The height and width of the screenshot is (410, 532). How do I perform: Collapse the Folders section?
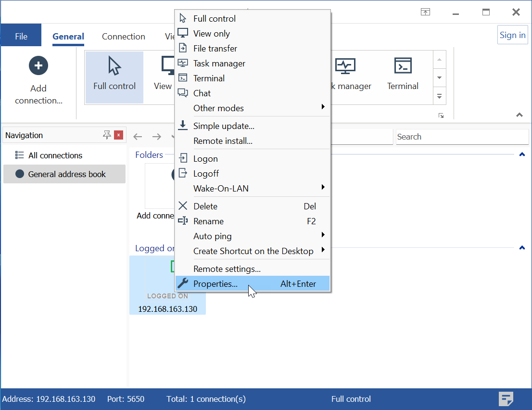522,154
